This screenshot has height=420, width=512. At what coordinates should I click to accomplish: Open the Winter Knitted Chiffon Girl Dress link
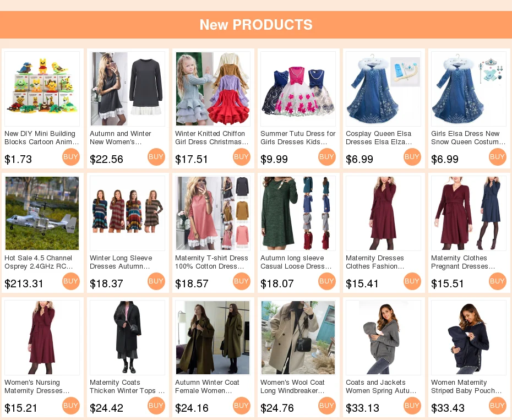pos(211,138)
